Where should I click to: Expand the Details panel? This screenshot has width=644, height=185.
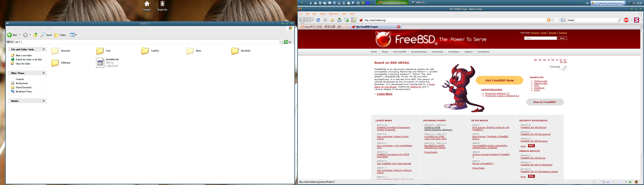44,101
